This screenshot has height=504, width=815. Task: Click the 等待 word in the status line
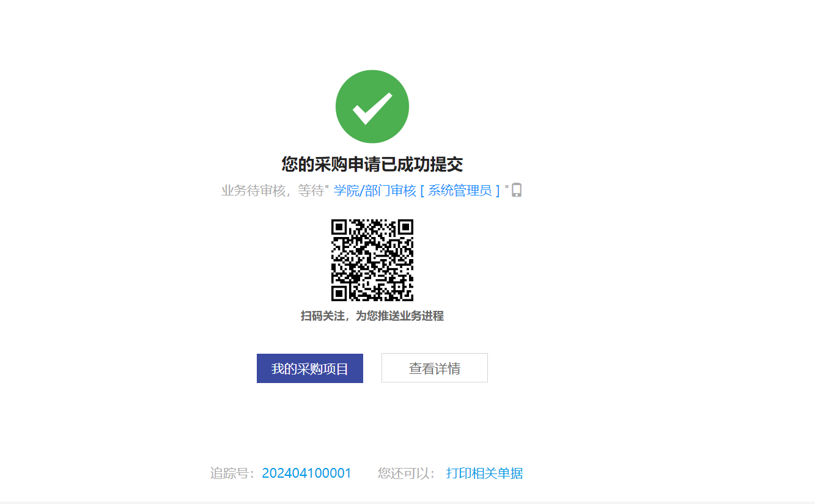311,191
